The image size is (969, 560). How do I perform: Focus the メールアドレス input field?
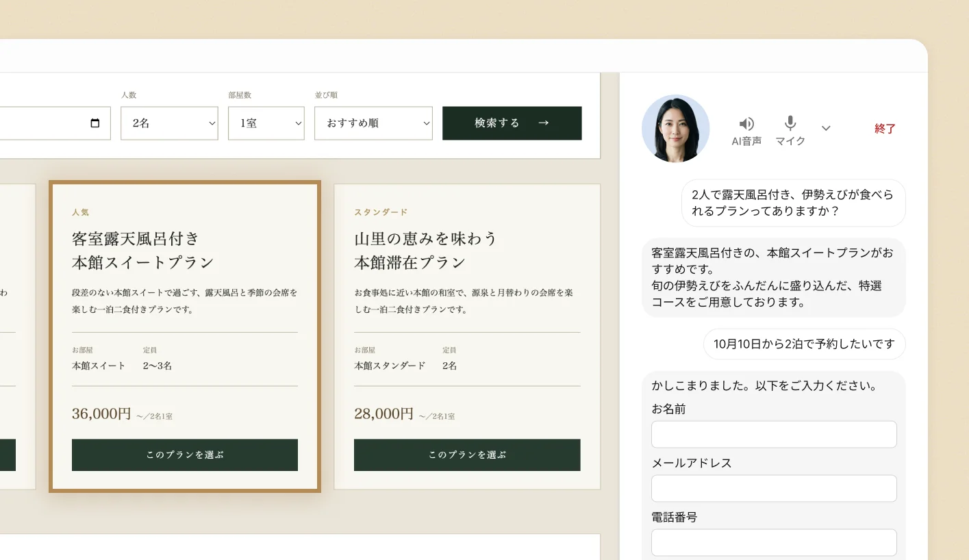774,489
